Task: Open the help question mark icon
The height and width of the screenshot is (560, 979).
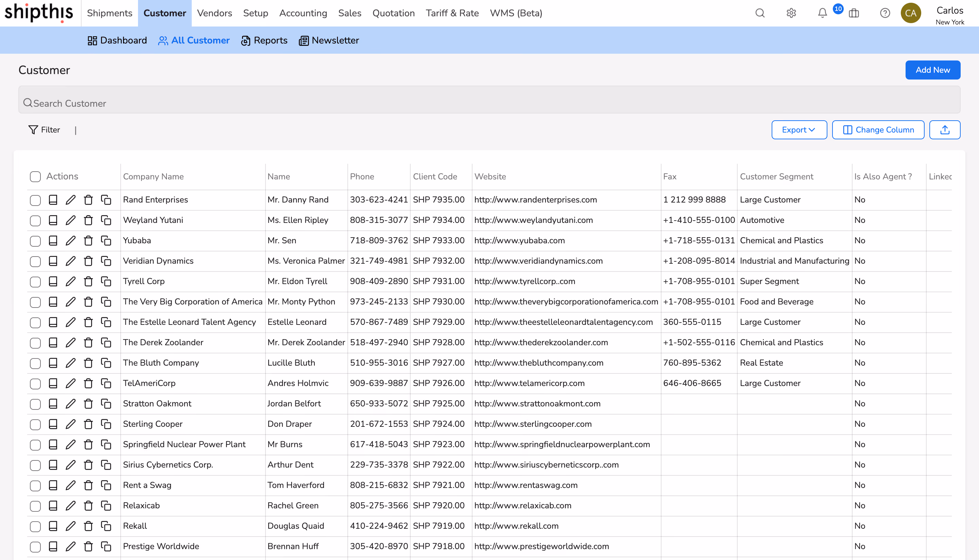Action: point(885,13)
